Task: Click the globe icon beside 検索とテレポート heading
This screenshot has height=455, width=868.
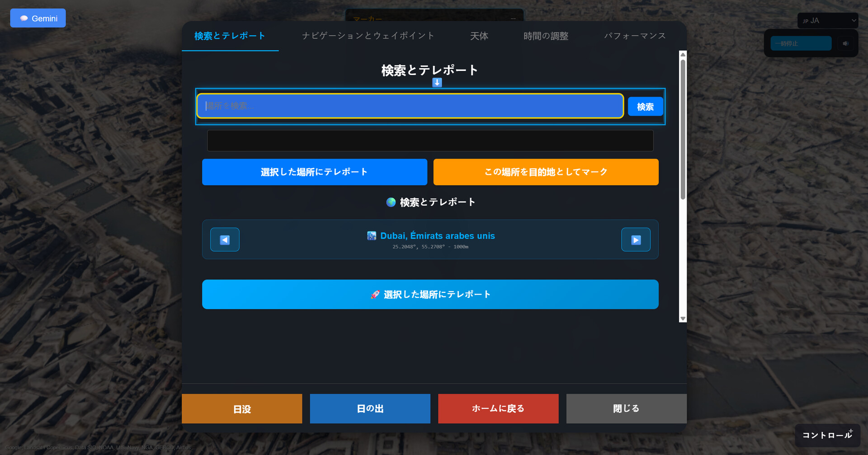Action: 391,202
